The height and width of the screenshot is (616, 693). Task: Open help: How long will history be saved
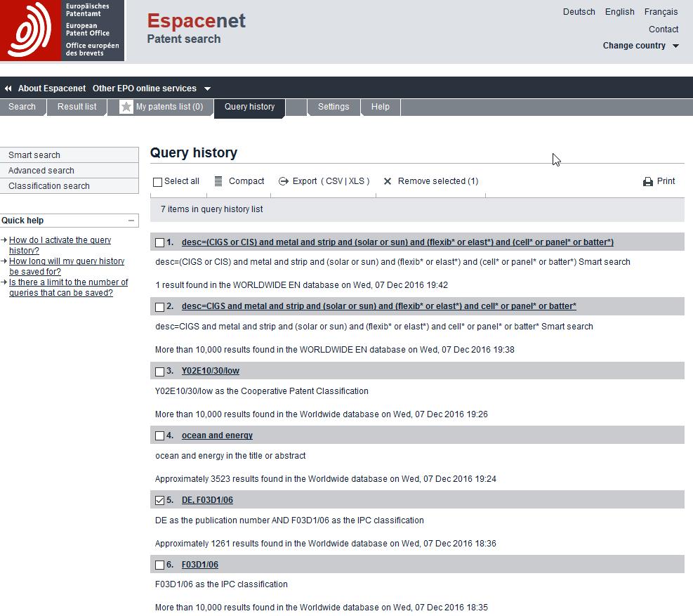click(67, 267)
